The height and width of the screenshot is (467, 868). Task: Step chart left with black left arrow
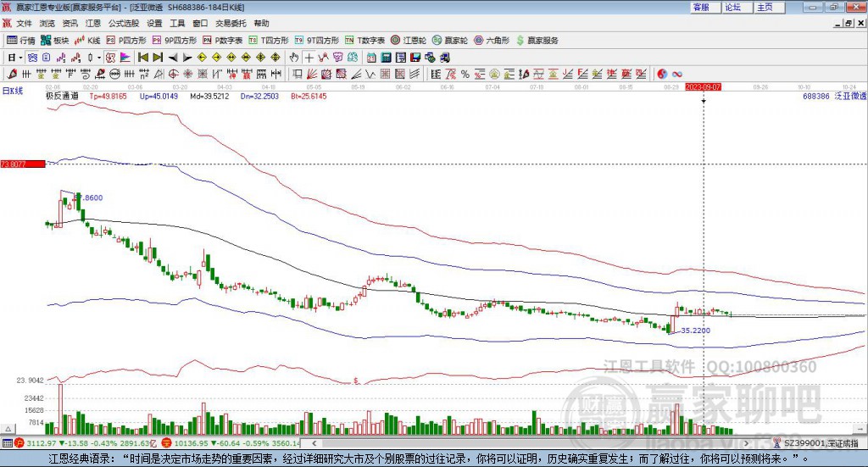tap(173, 58)
